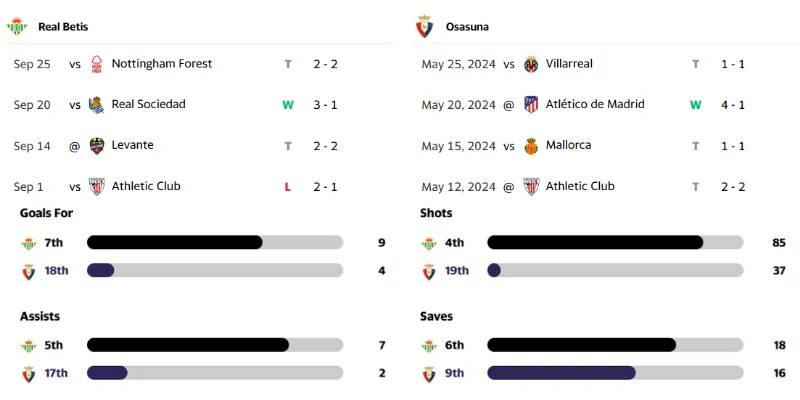The height and width of the screenshot is (400, 800).
Task: Click the Osasuna crest in header
Action: pyautogui.click(x=424, y=26)
